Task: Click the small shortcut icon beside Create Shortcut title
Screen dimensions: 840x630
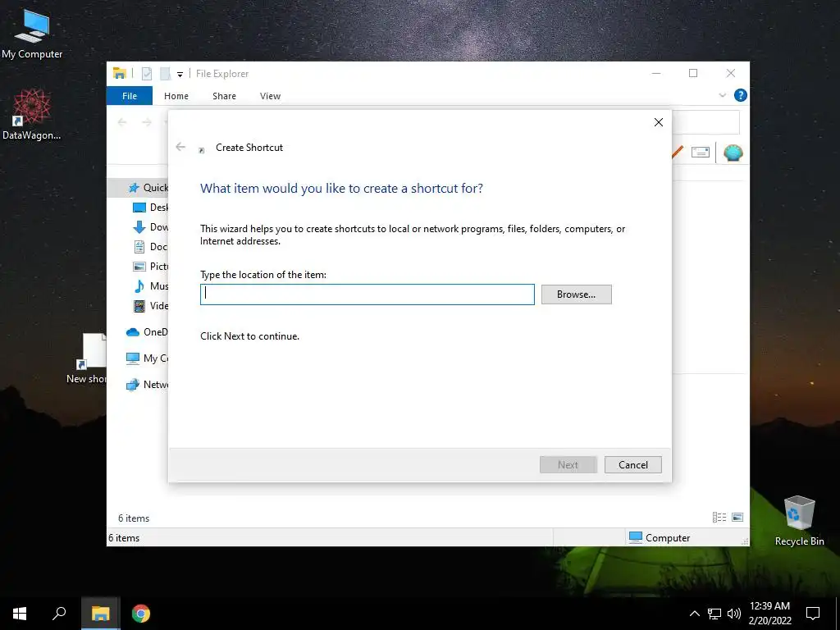Action: [202, 150]
